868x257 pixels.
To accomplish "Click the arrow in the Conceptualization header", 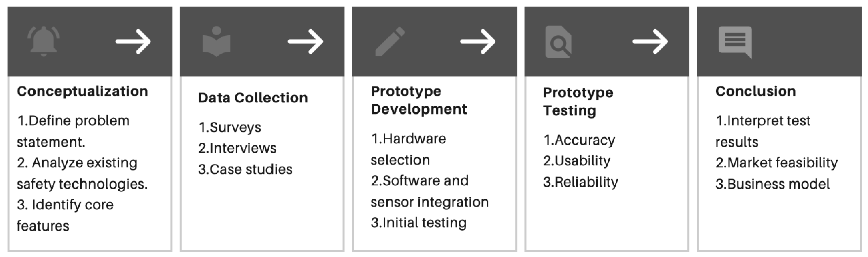I will pyautogui.click(x=133, y=41).
